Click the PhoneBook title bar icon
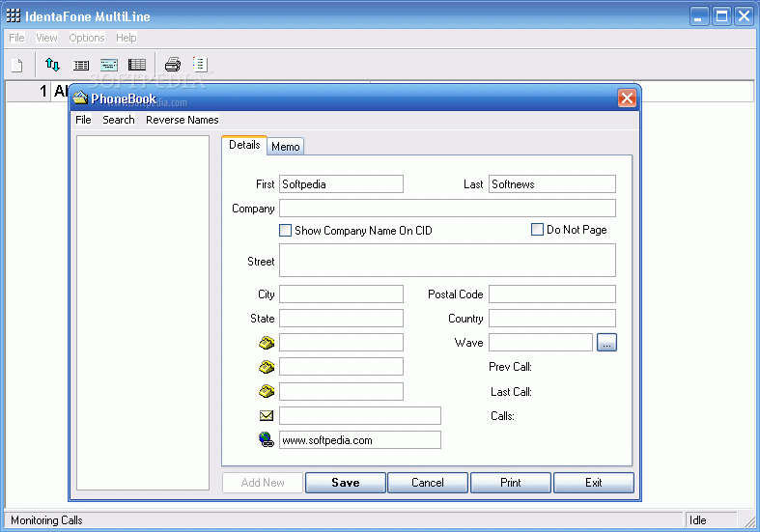The height and width of the screenshot is (532, 760). tap(80, 98)
